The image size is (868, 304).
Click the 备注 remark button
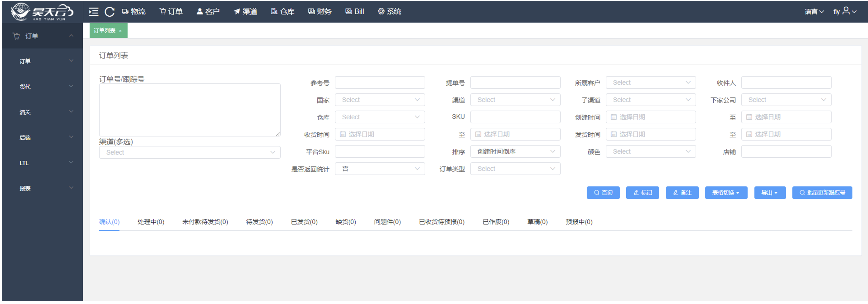pyautogui.click(x=682, y=193)
